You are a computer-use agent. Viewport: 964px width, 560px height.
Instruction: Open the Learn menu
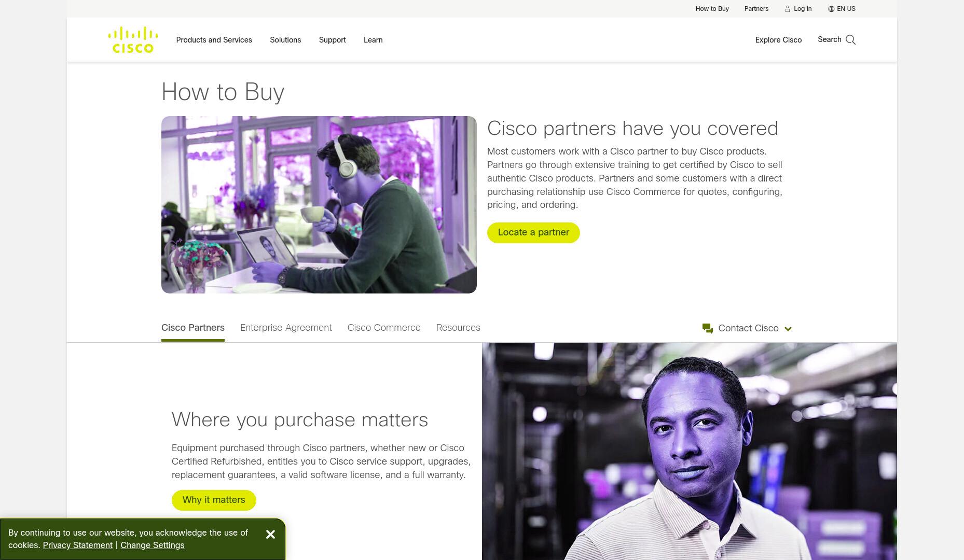point(373,40)
